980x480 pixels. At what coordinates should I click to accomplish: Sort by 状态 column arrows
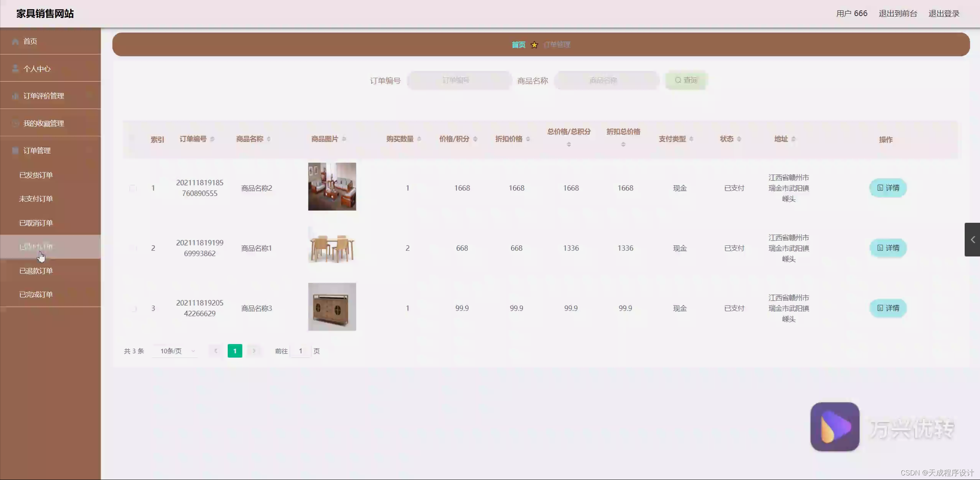[739, 139]
